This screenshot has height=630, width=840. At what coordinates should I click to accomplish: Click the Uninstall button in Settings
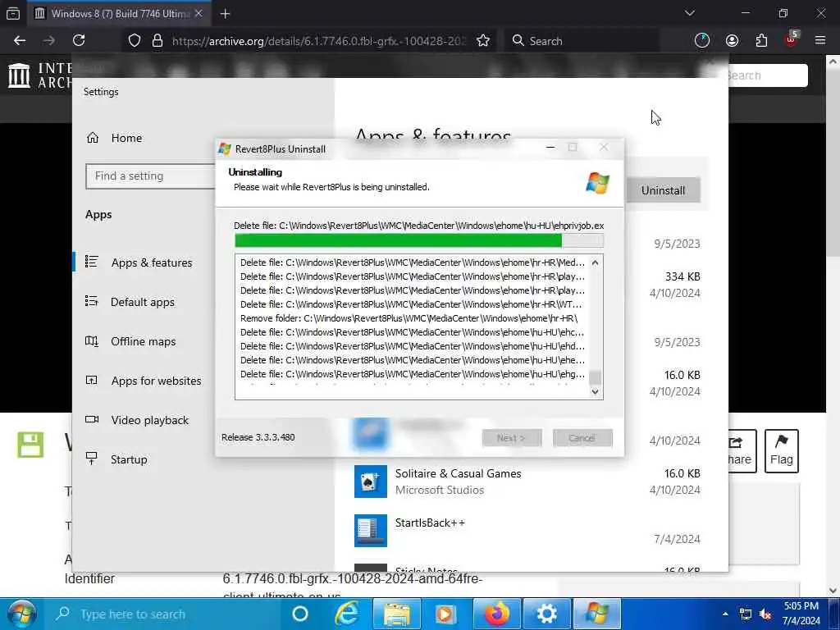(663, 190)
